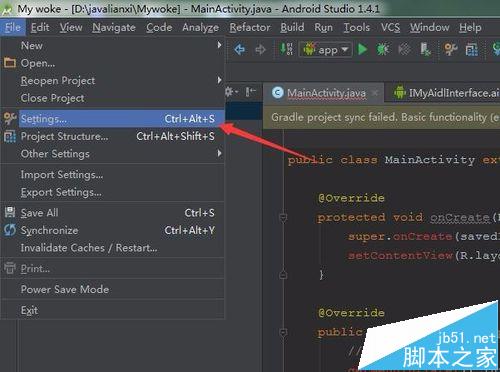500x372 pixels.
Task: Click the MainActivity class name in code
Action: point(430,160)
